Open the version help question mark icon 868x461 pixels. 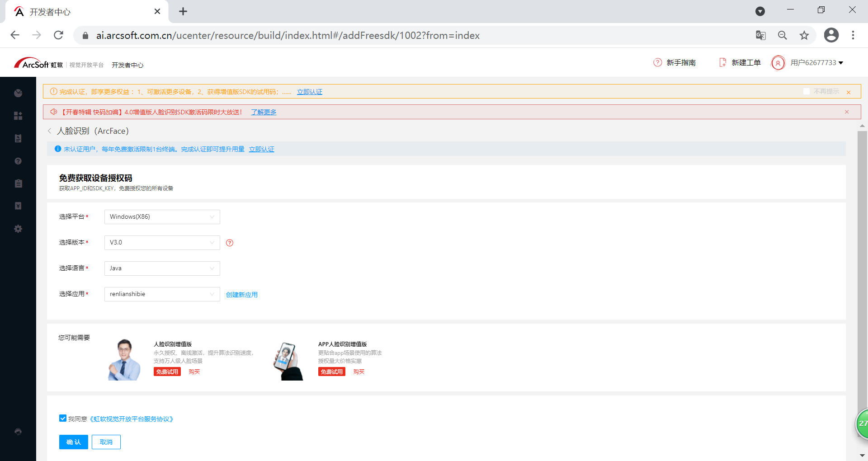tap(230, 243)
